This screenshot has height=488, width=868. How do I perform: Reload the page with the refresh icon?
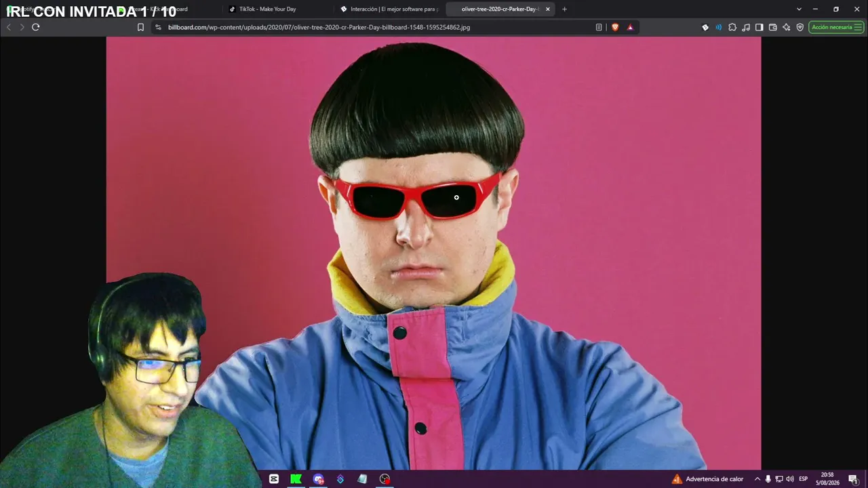tap(35, 27)
